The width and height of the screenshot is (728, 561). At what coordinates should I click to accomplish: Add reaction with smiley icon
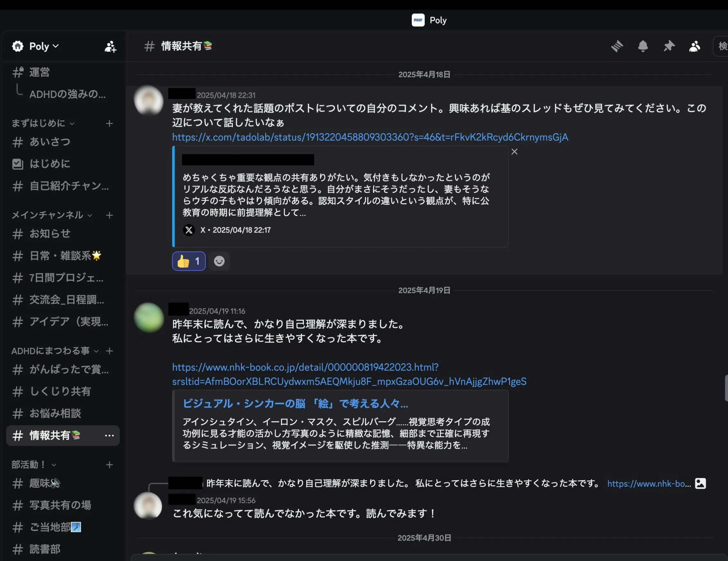[x=219, y=261]
